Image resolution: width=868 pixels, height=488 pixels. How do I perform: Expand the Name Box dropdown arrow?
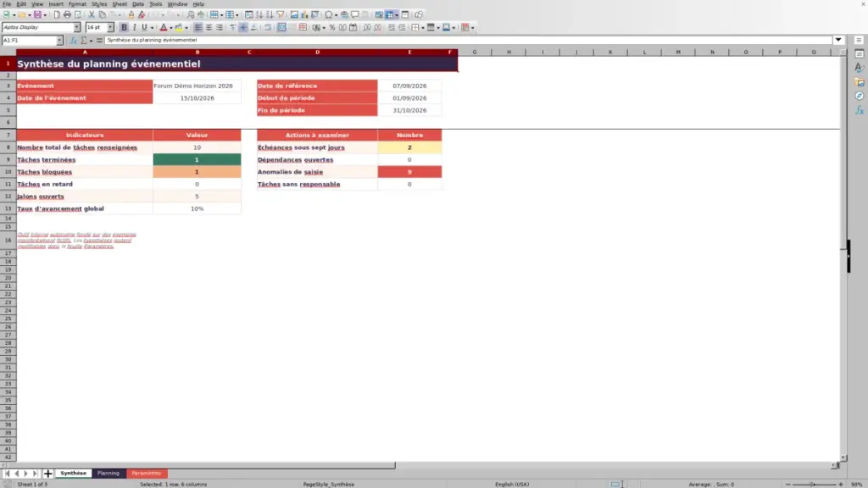tap(59, 41)
